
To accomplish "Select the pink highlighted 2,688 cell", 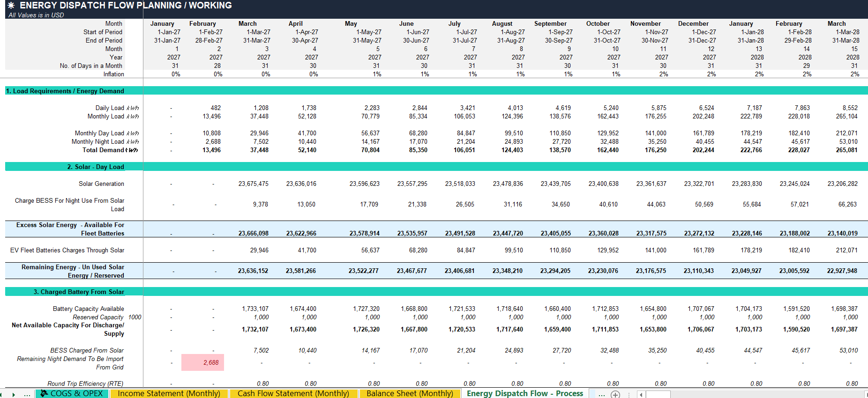I will [x=202, y=362].
